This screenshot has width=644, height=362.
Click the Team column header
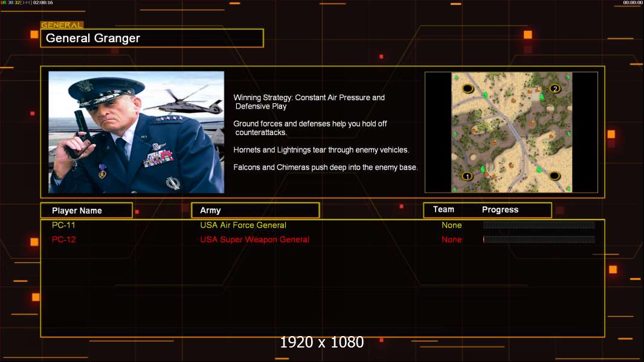pyautogui.click(x=443, y=209)
